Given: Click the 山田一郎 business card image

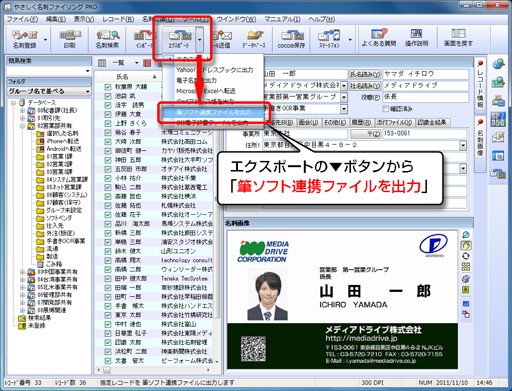Looking at the screenshot, I should pos(342,300).
